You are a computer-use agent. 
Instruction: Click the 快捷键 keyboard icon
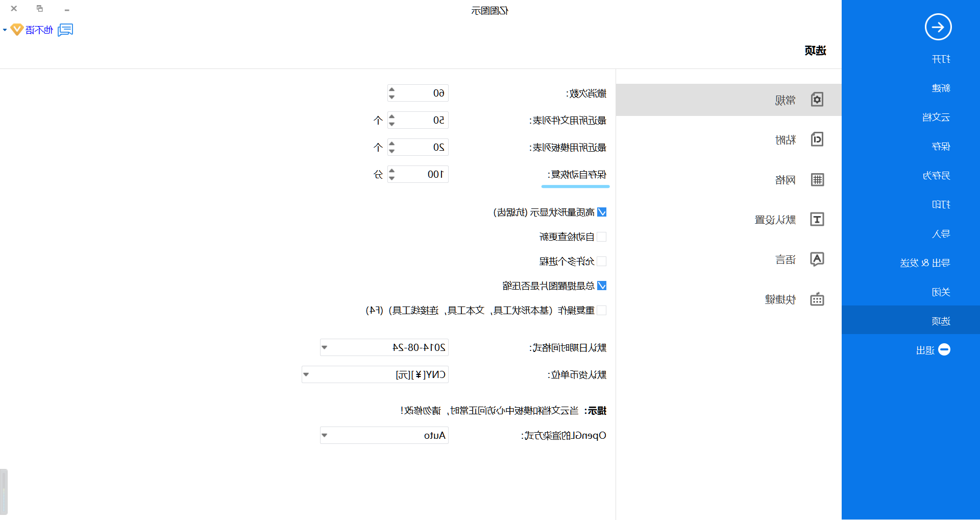[817, 299]
